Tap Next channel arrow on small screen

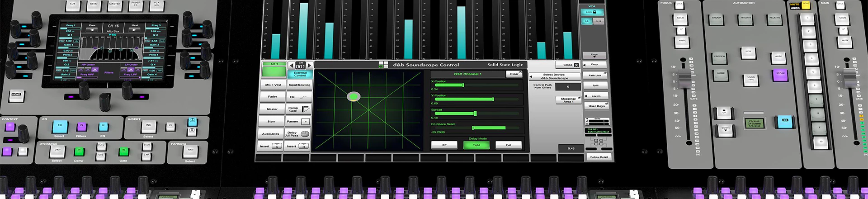[x=135, y=29]
